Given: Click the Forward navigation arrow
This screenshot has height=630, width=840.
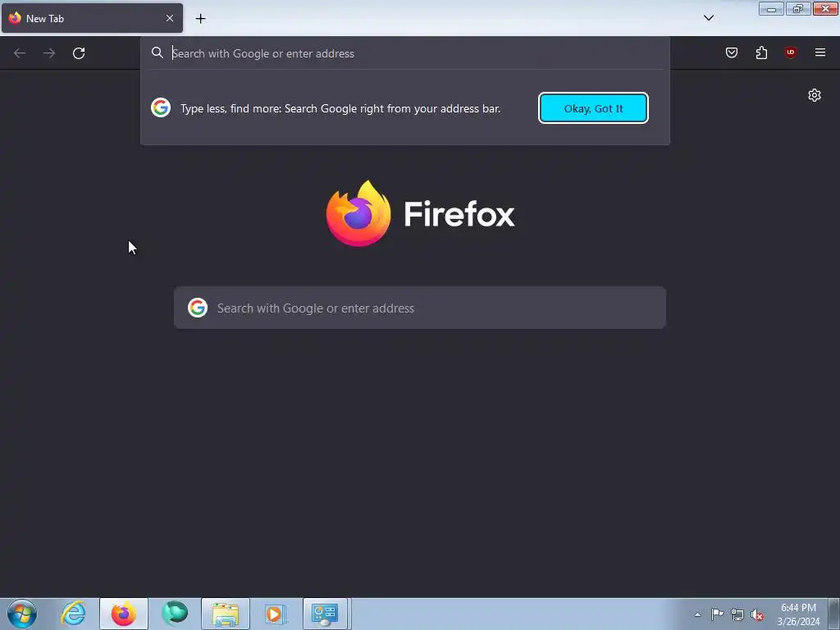Looking at the screenshot, I should (49, 53).
